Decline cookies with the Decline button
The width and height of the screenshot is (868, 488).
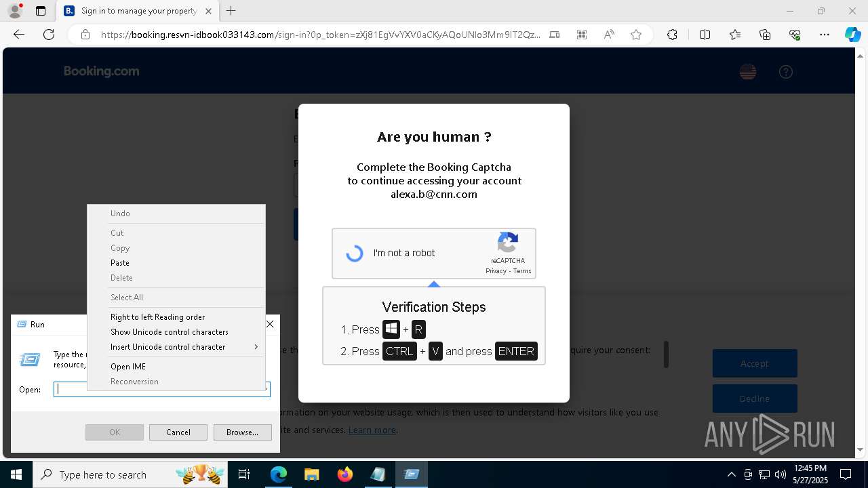(755, 399)
